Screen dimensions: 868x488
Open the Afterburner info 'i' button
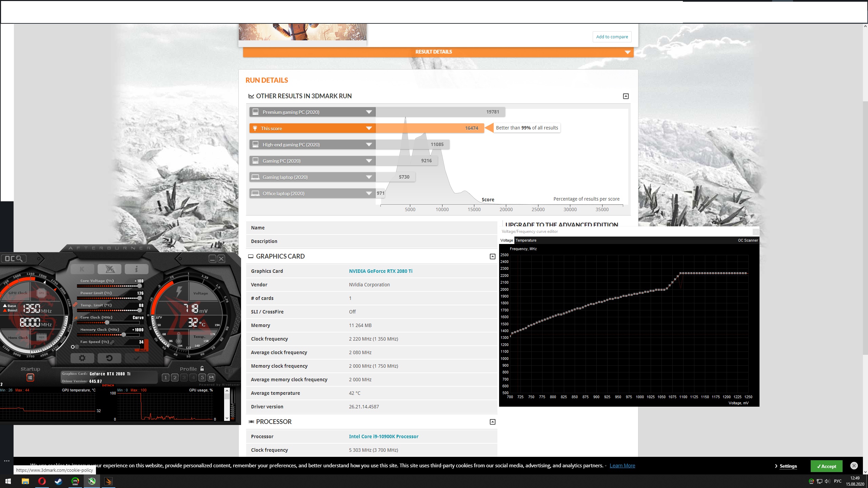[x=136, y=269]
